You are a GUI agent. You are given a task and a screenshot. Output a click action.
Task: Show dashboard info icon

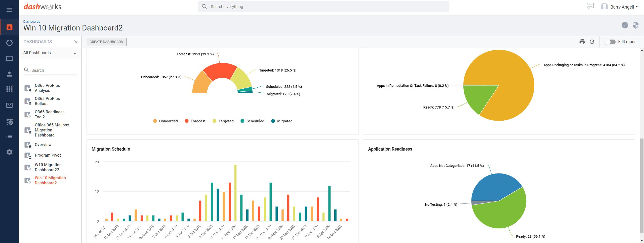pyautogui.click(x=625, y=25)
